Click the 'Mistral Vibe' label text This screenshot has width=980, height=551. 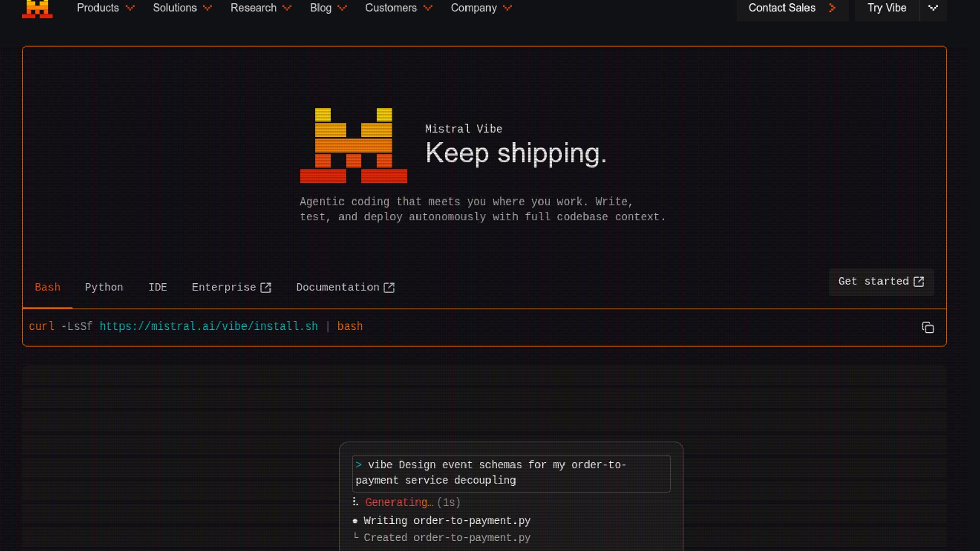(x=463, y=129)
